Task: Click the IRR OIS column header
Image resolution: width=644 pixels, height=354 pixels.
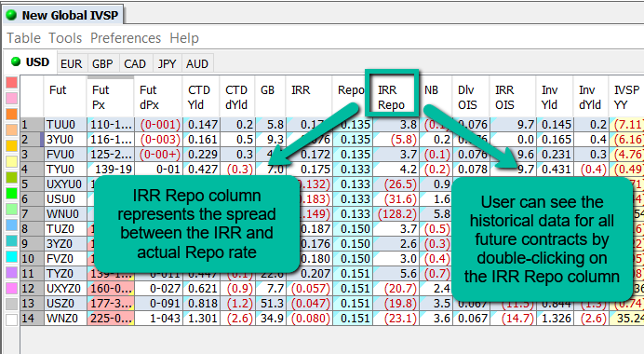Action: (513, 97)
